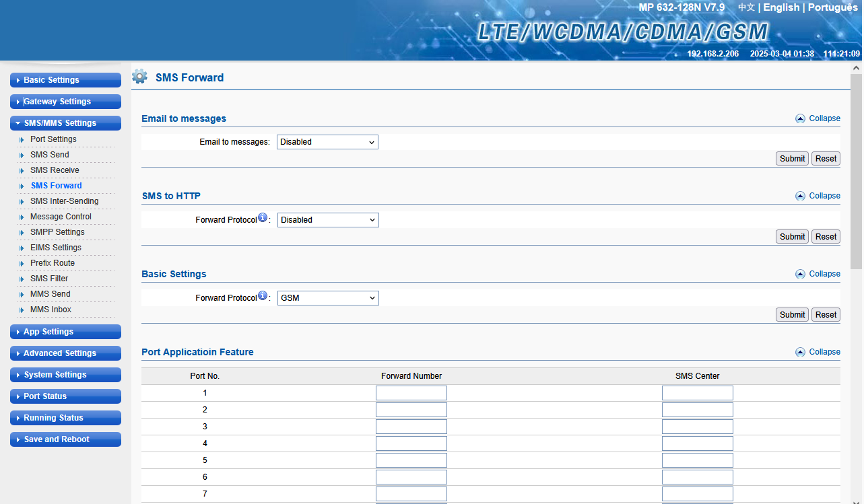Switch language to Português
The width and height of the screenshot is (864, 504).
click(x=832, y=7)
